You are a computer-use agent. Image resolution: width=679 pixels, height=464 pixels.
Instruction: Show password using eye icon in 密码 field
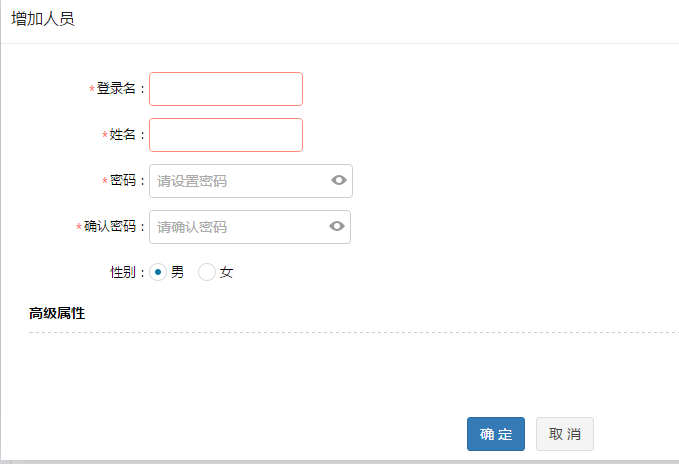(338, 180)
